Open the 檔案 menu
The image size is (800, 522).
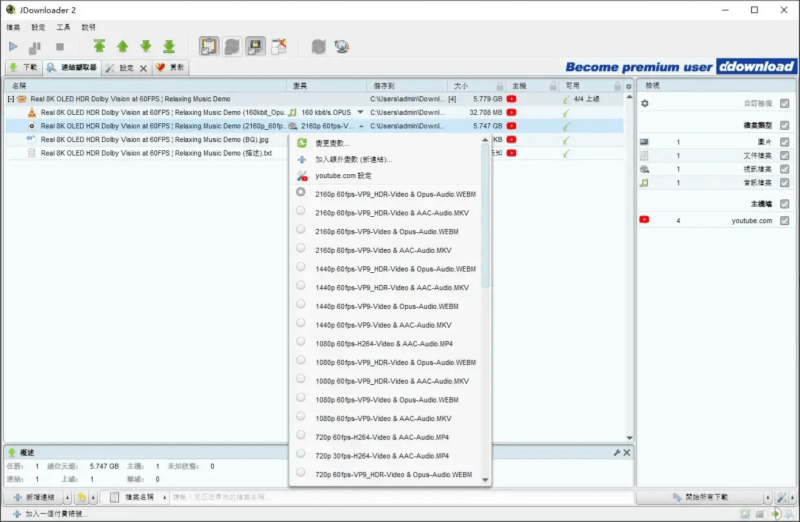coord(13,27)
